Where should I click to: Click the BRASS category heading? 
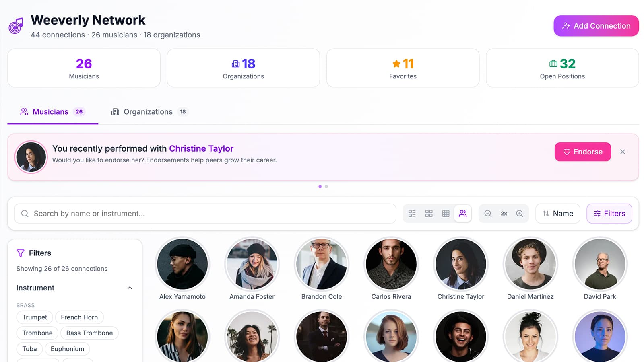click(x=25, y=305)
